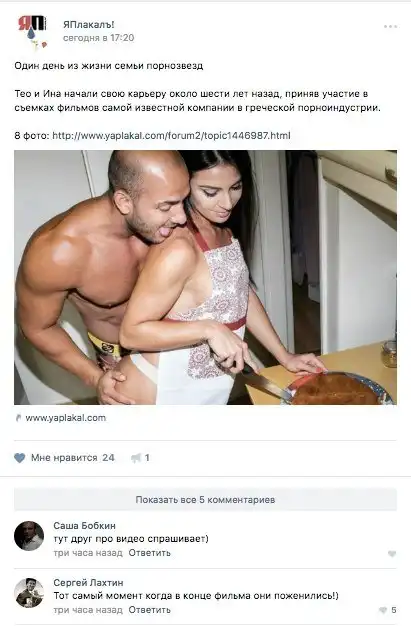
Task: Like Саша Бобкин's comment with the heart
Action: (392, 553)
